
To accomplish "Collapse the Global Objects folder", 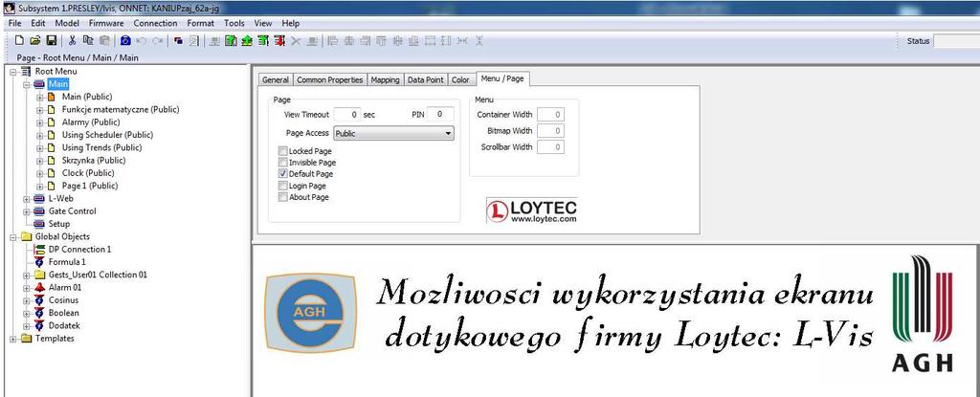I will click(12, 236).
